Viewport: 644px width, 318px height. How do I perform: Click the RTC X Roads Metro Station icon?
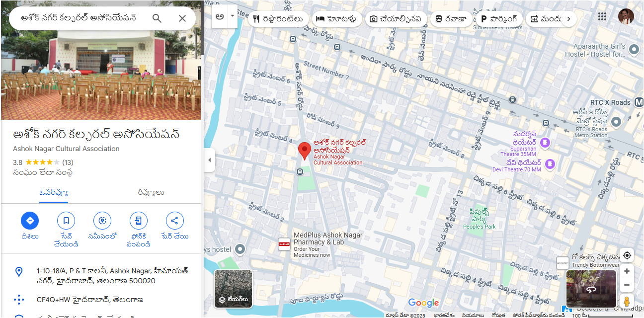[616, 122]
